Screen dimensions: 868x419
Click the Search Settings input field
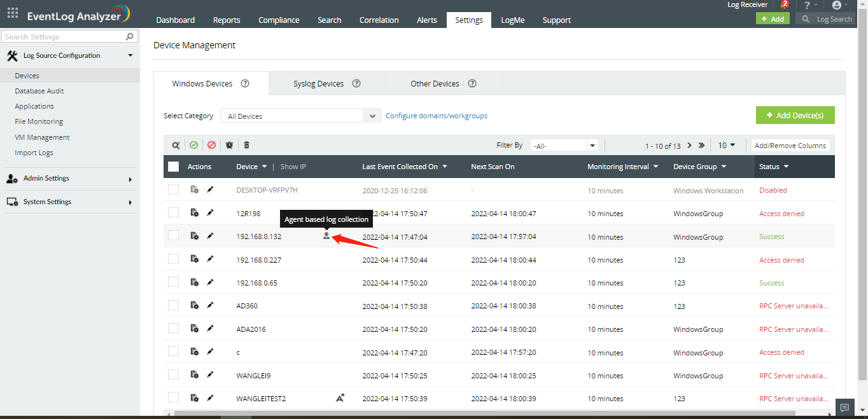[x=69, y=37]
